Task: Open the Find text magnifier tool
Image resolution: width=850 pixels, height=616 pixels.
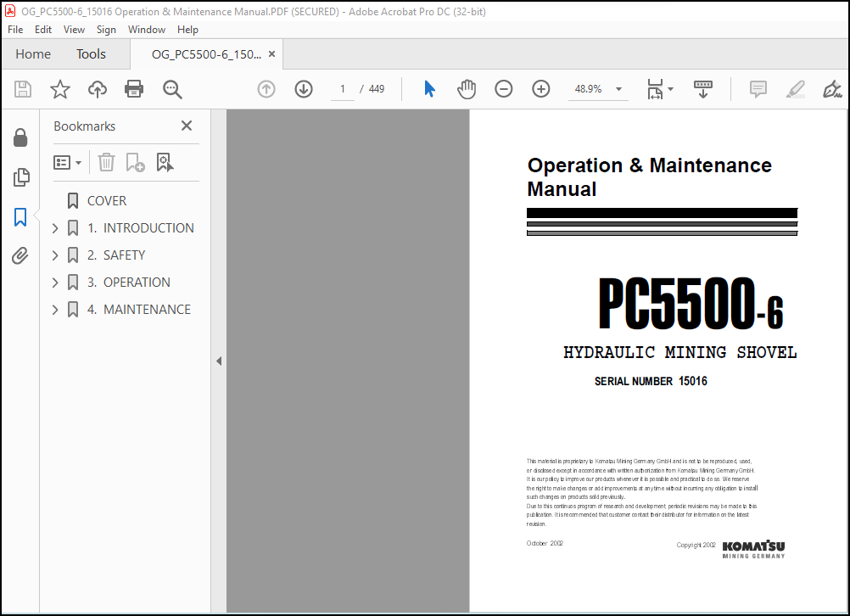Action: [x=172, y=89]
